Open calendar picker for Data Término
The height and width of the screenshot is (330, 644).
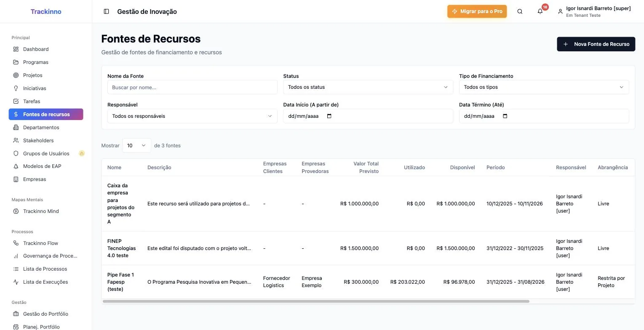505,116
